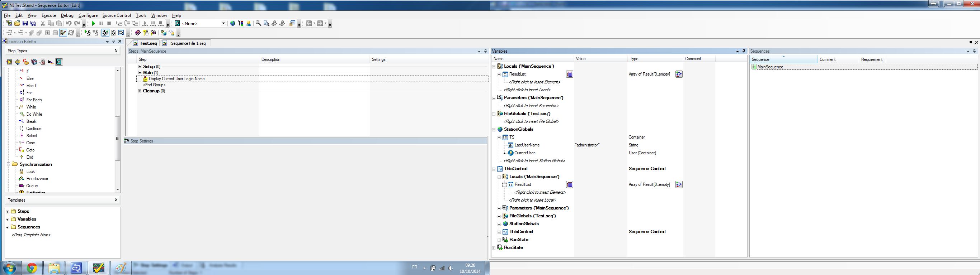The image size is (980, 275).
Task: Select MainSequence in the Sequences pane
Action: (770, 67)
